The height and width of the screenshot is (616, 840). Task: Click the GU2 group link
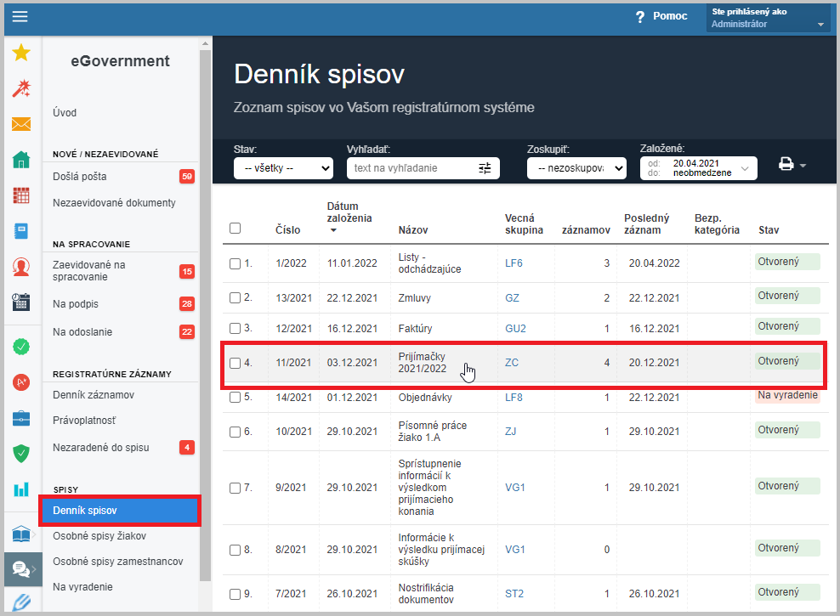click(515, 328)
